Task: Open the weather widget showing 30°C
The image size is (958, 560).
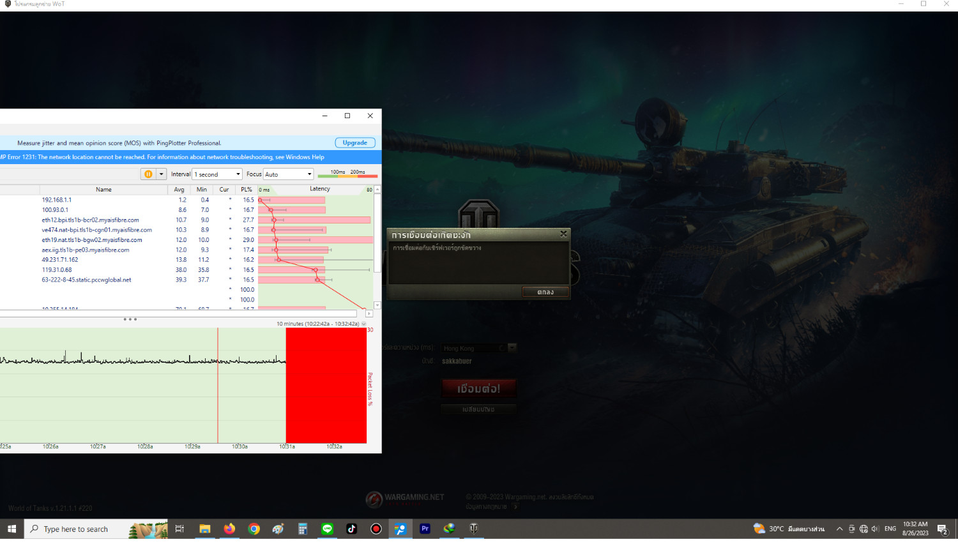Action: tap(789, 529)
